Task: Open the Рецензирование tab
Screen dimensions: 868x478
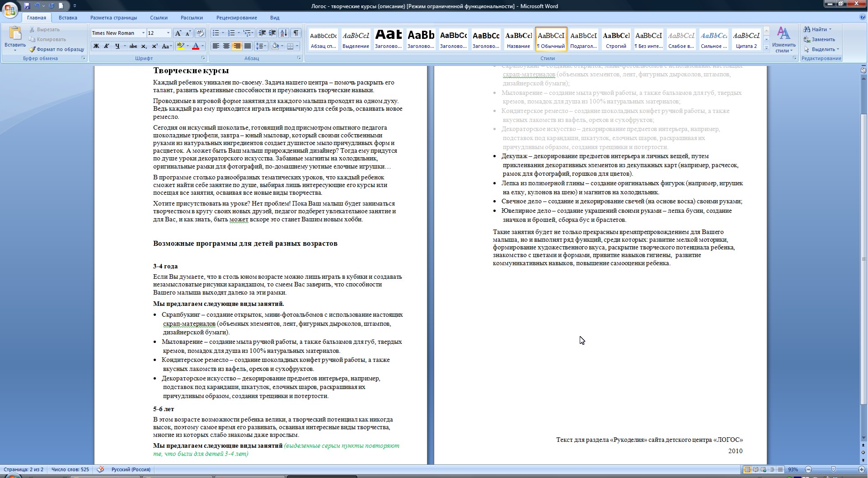Action: [x=236, y=18]
